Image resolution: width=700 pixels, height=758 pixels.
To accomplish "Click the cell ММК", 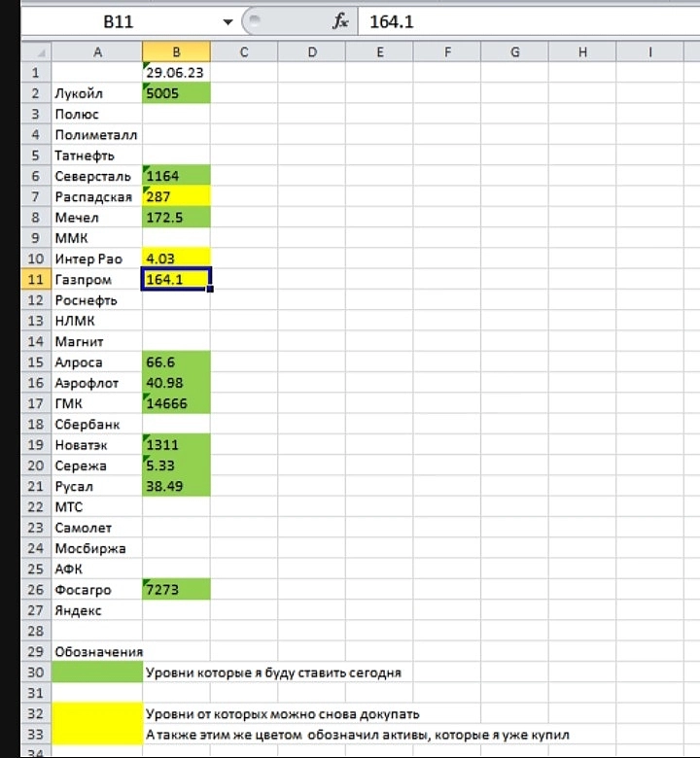I will coord(97,238).
